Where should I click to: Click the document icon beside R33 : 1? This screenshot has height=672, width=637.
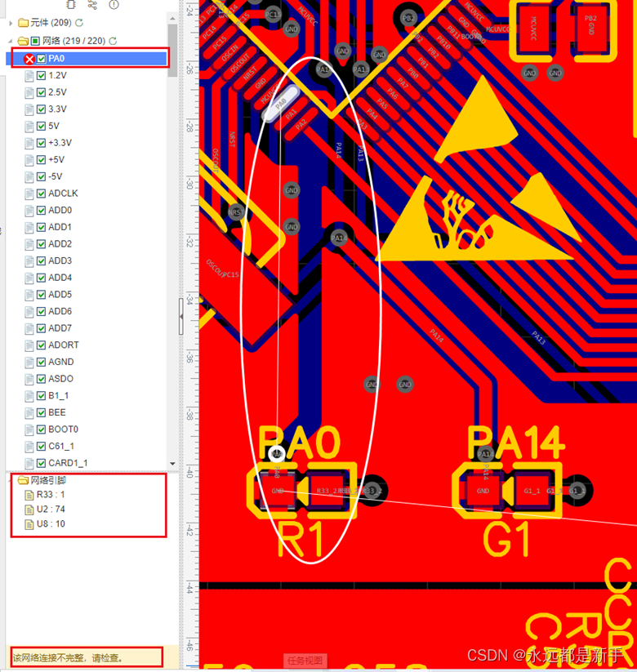[29, 495]
